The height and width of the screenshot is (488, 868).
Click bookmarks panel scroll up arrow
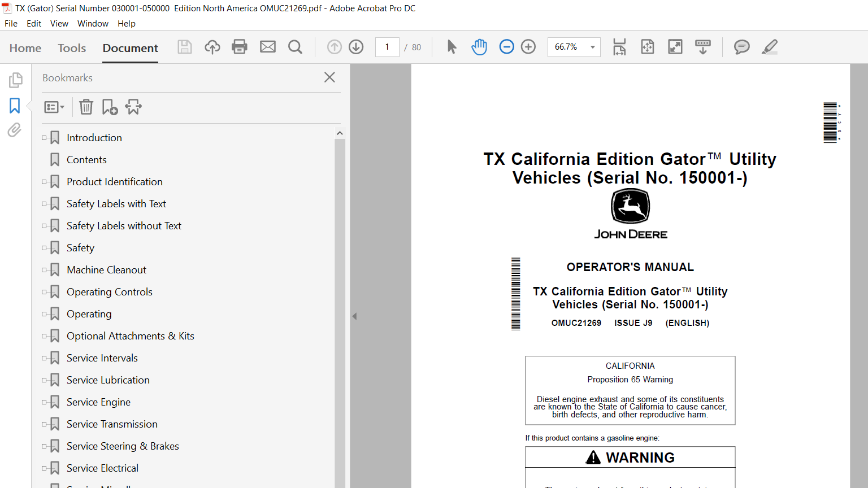[x=340, y=133]
